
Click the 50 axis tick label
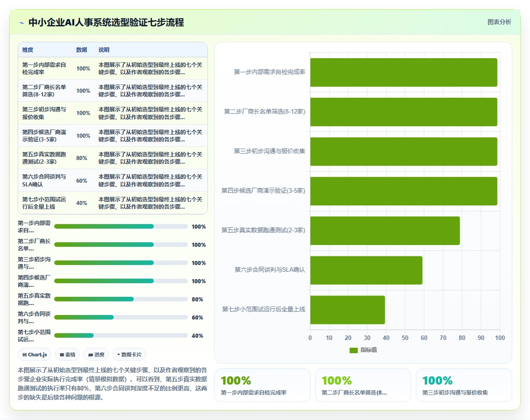[405, 338]
